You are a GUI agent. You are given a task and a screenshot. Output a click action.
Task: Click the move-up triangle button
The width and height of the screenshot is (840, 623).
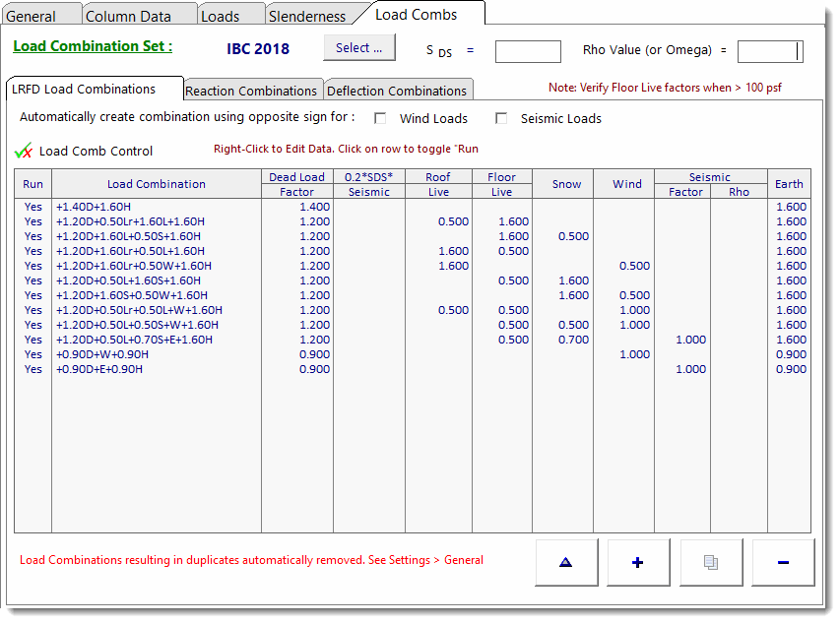click(x=565, y=562)
